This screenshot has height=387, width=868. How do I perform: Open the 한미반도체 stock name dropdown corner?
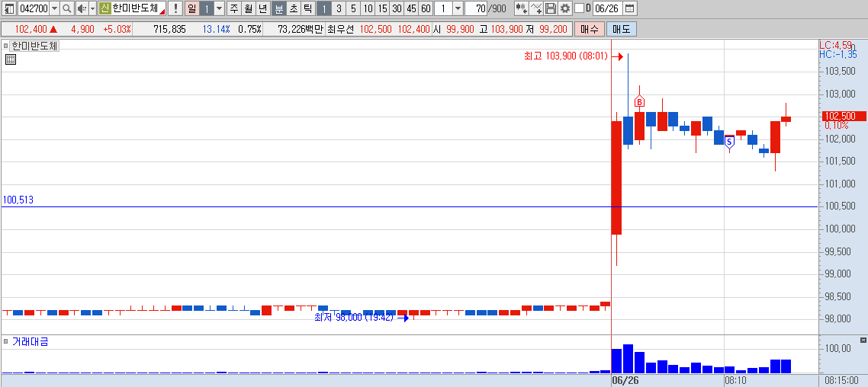[x=162, y=11]
